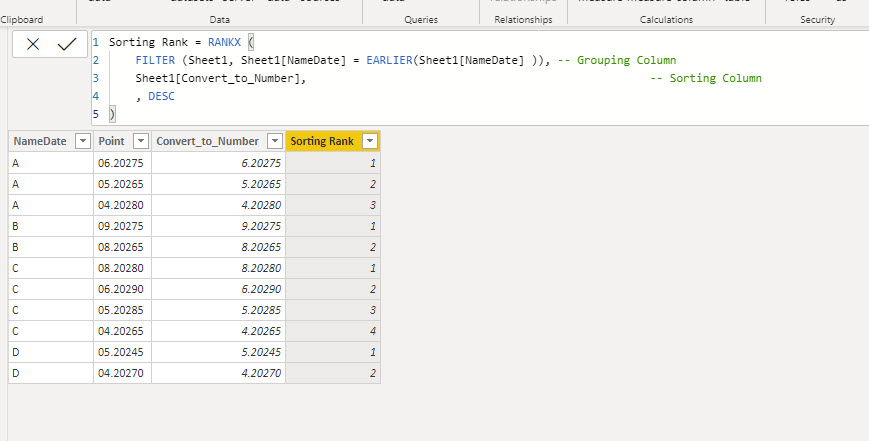
Task: Click the FILTER keyword in formula
Action: tap(155, 60)
